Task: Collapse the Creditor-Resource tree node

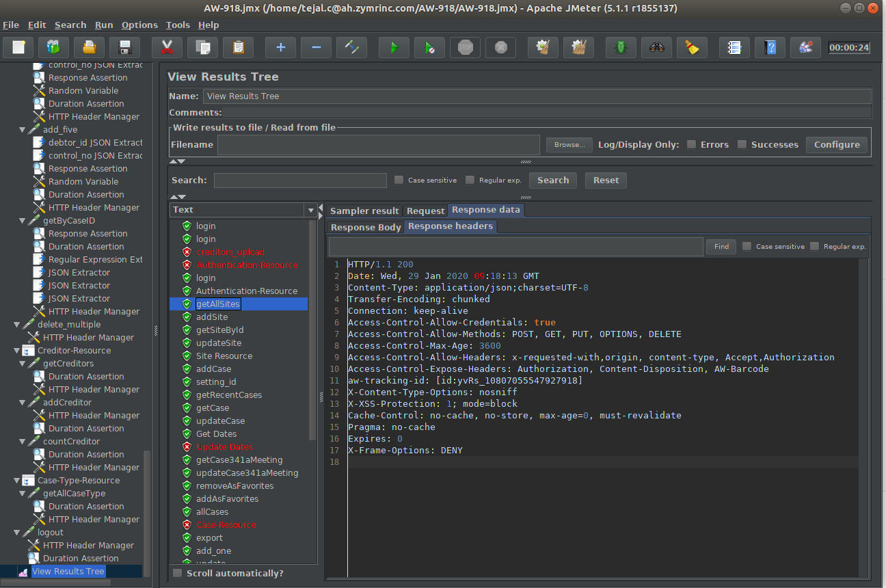Action: tap(17, 350)
